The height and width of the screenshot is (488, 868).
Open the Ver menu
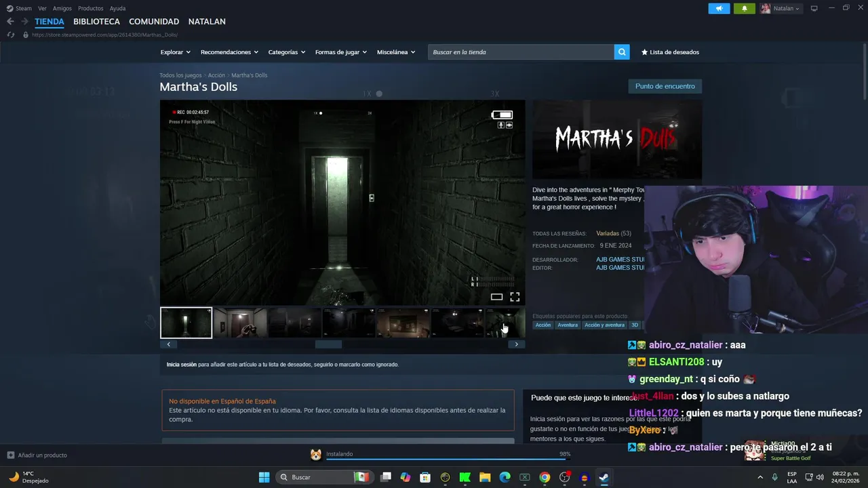pos(42,8)
